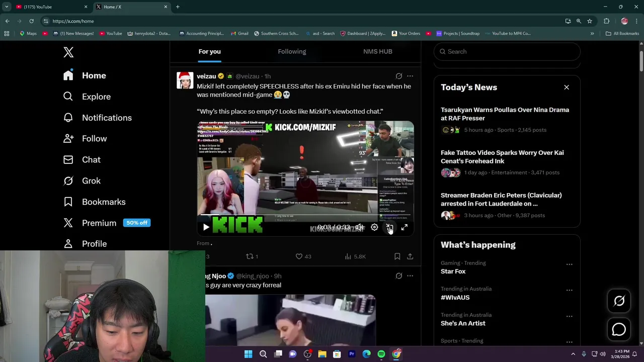Open more options on veizau's post

click(x=410, y=76)
